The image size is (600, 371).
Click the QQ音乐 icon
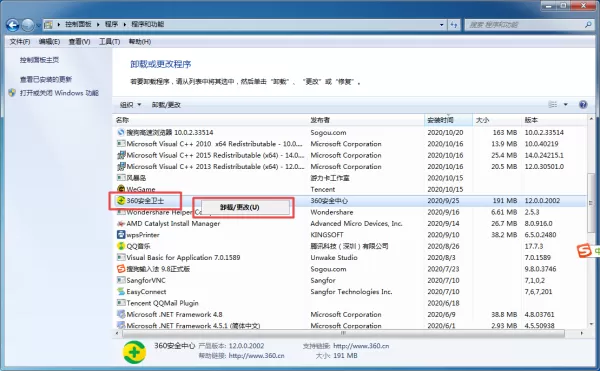point(121,246)
